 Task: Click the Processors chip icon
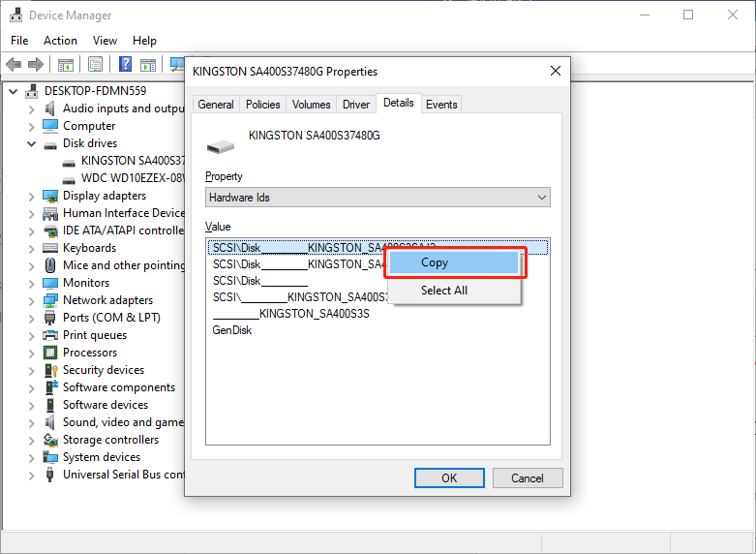50,353
